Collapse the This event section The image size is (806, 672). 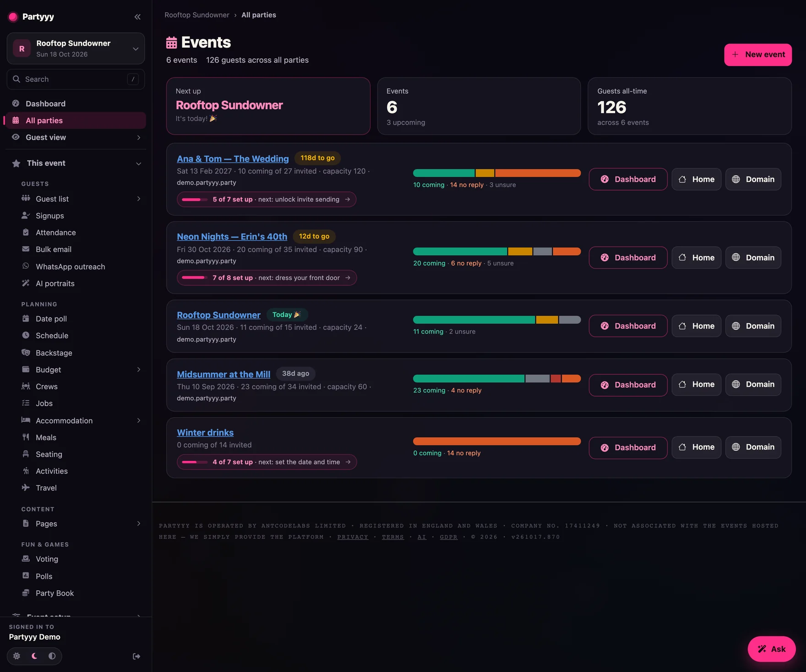138,164
